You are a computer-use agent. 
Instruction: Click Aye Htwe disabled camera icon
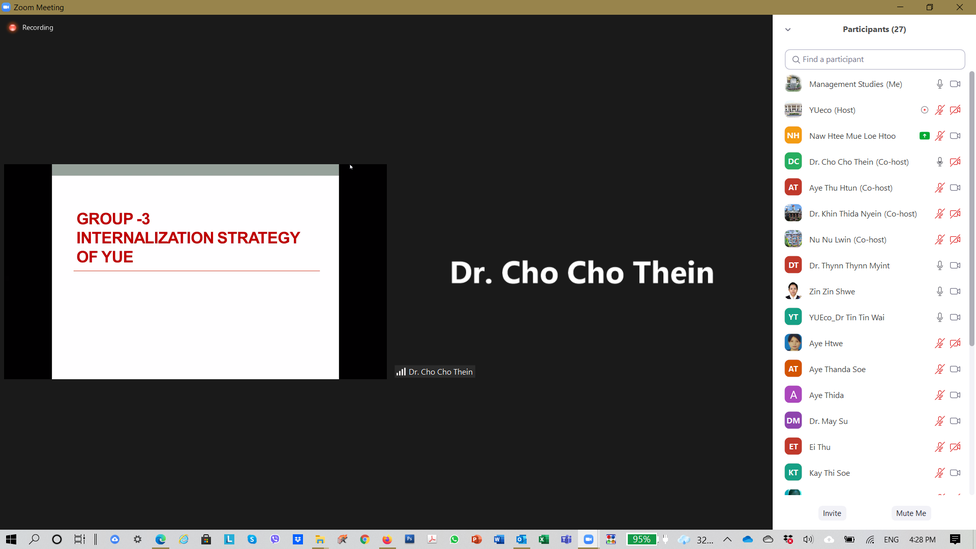click(955, 343)
